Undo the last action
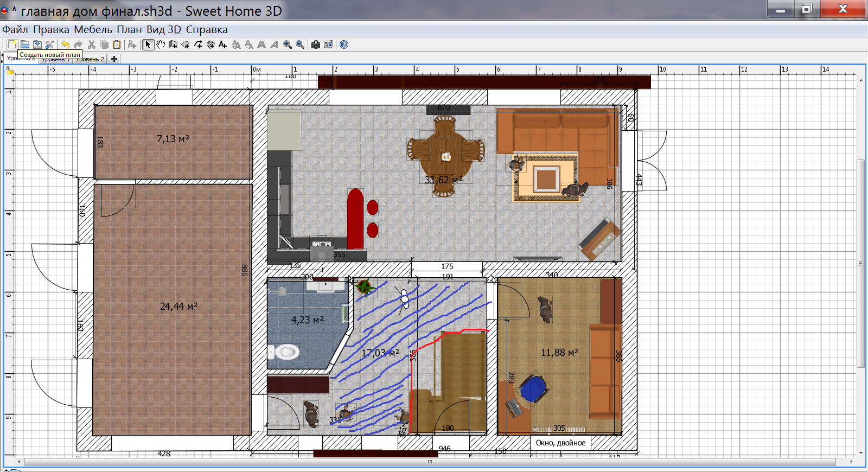Viewport: 868px width, 472px height. (66, 44)
